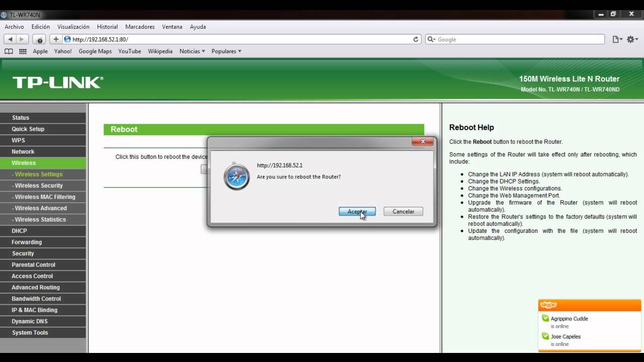
Task: Click the dialog URL text http://192.168.52.1
Action: [280, 165]
